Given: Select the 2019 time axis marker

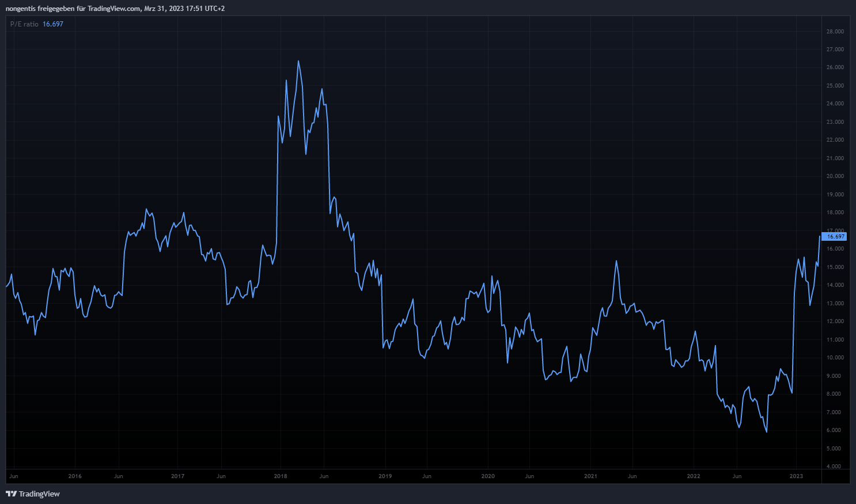Looking at the screenshot, I should (385, 476).
